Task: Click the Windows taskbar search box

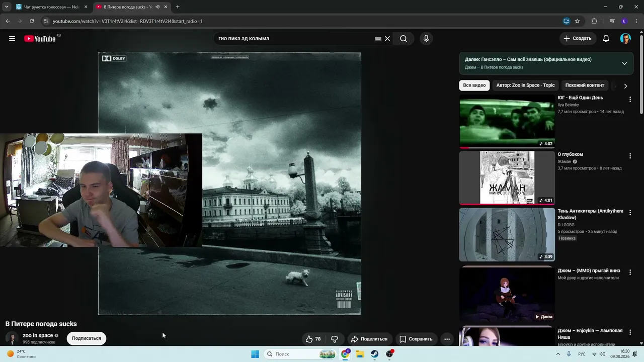Action: click(300, 354)
